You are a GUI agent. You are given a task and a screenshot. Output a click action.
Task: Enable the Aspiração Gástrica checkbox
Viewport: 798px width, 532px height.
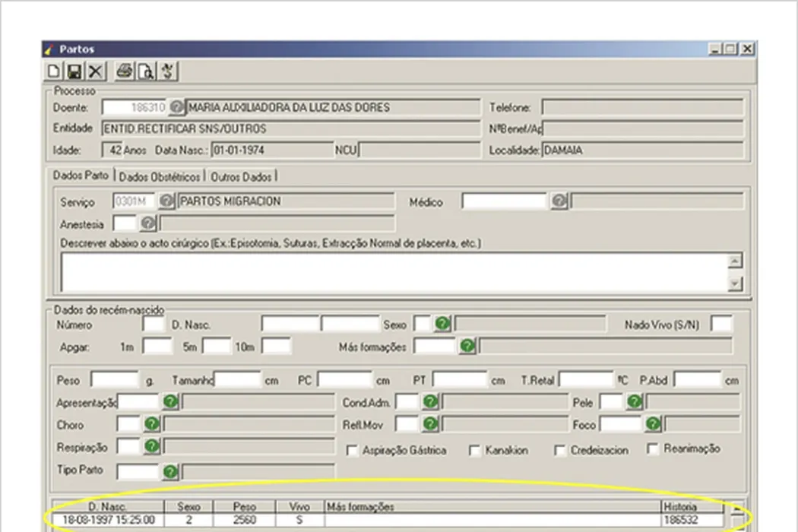point(352,450)
